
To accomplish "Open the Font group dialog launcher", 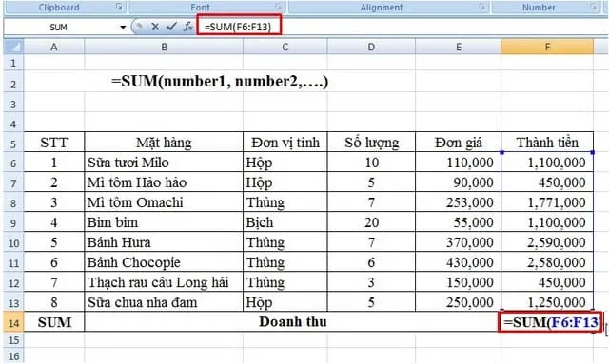I will [279, 7].
